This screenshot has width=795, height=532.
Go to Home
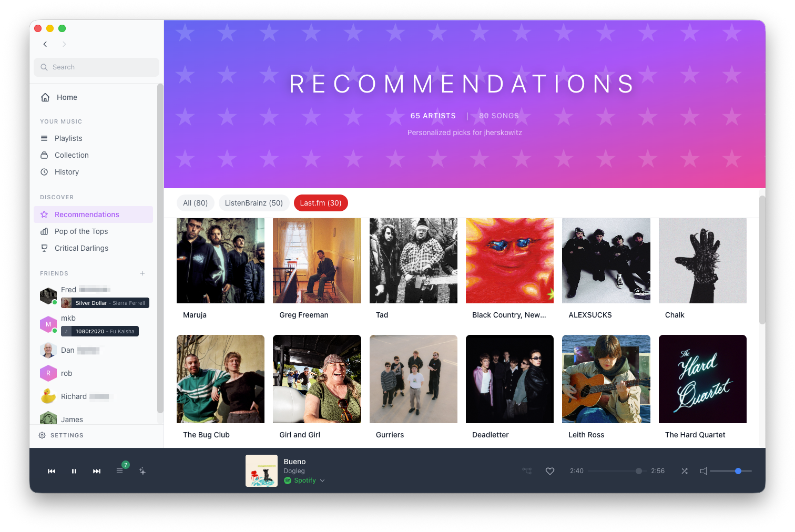(66, 97)
